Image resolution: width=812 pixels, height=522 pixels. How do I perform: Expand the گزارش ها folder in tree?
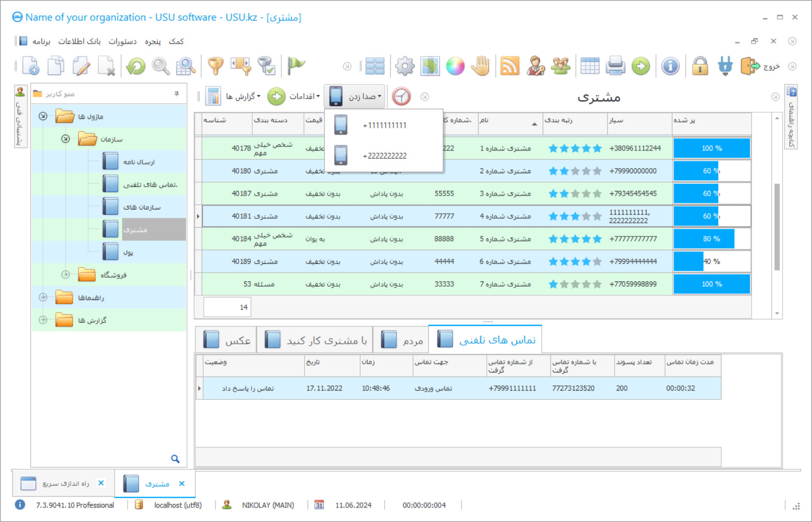click(43, 320)
